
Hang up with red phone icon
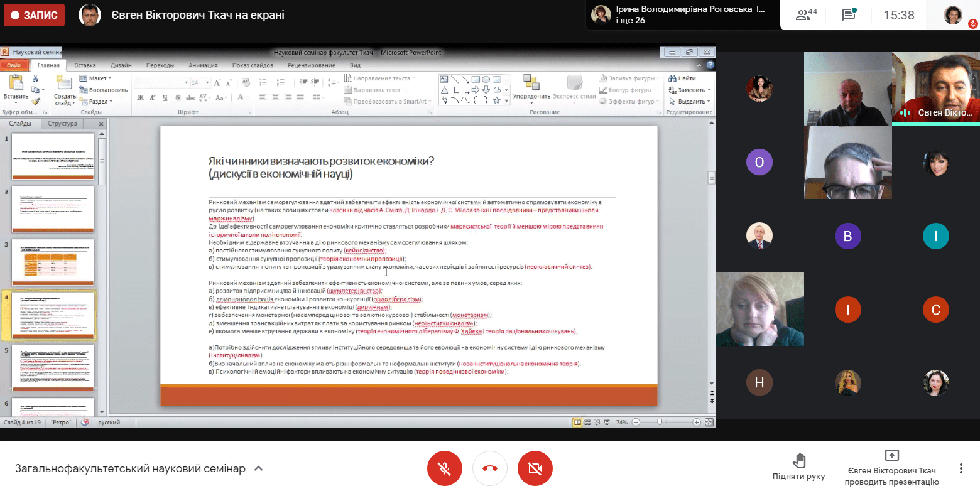pos(490,468)
